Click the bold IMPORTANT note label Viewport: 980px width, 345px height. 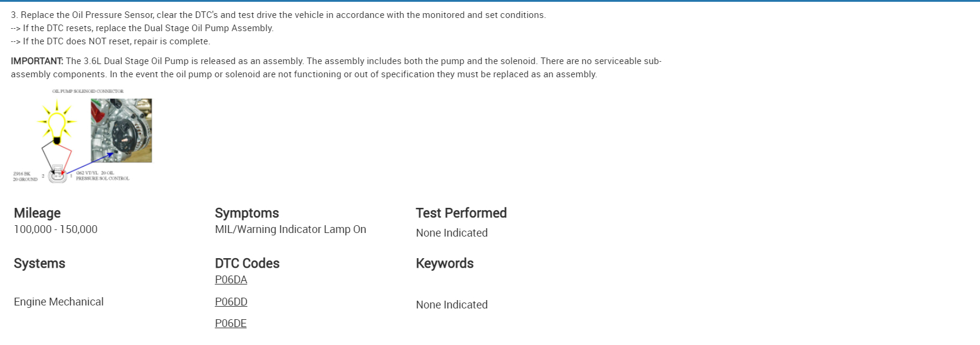click(x=37, y=61)
